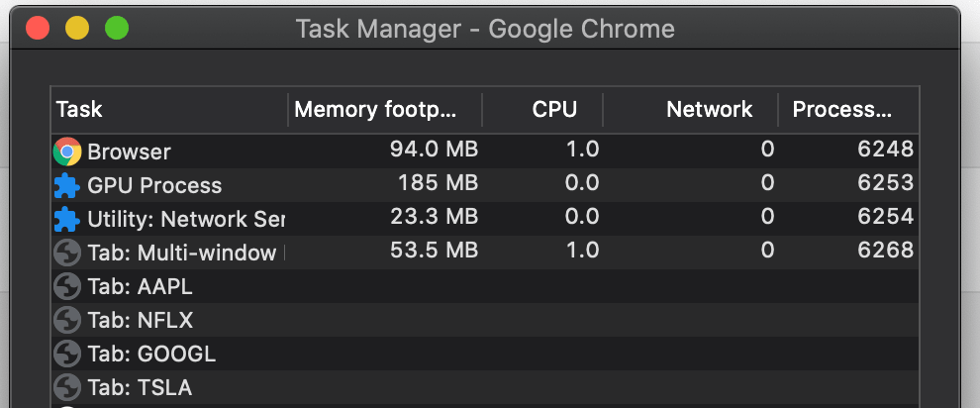Minimize the Task Manager window
Image resolution: width=980 pixels, height=408 pixels.
[x=77, y=28]
